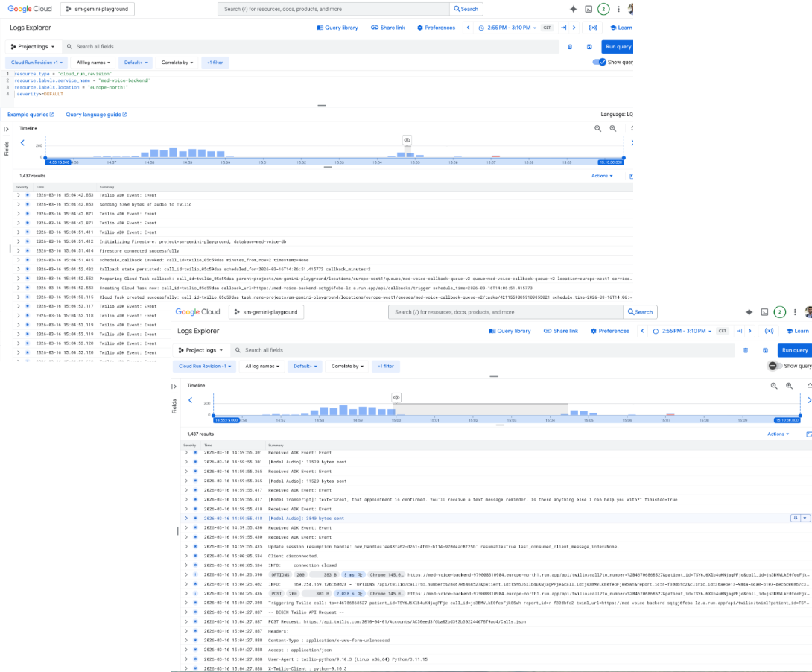This screenshot has height=672, width=812.
Task: Open Gemini sparkle assistant in front window
Action: coord(749,312)
